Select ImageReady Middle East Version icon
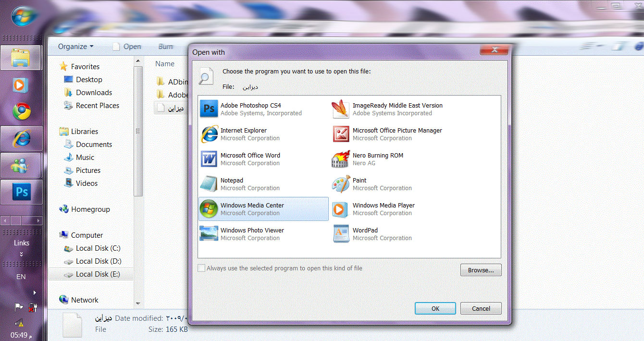 341,109
